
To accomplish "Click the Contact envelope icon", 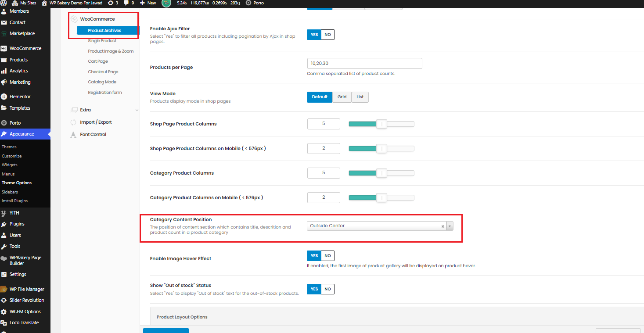I will tap(4, 22).
